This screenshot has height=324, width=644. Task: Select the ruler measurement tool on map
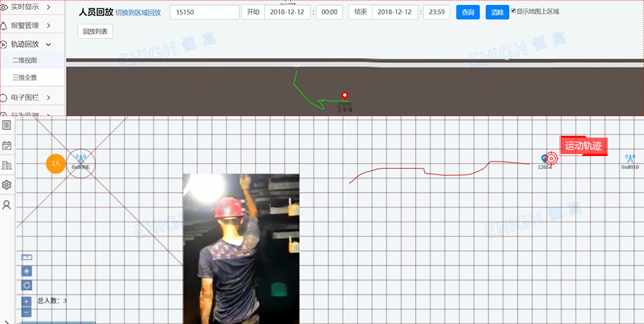tap(27, 258)
